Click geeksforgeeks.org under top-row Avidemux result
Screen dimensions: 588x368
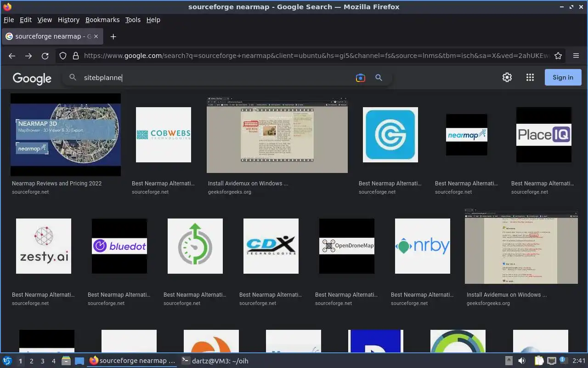click(x=230, y=192)
